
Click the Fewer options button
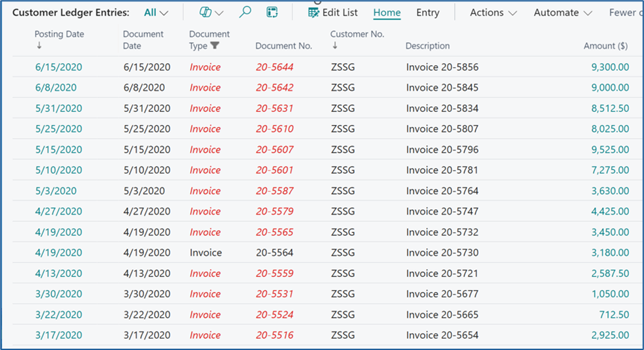click(626, 12)
